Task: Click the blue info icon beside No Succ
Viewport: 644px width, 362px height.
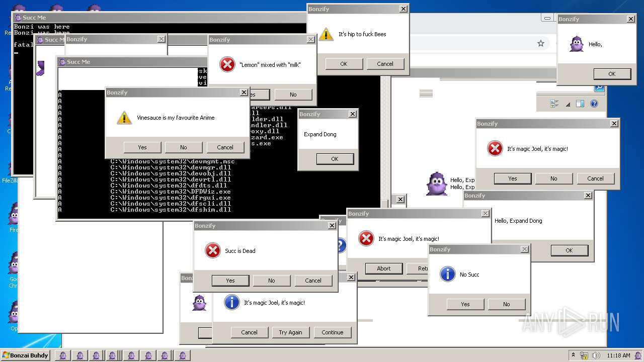Action: click(x=448, y=274)
